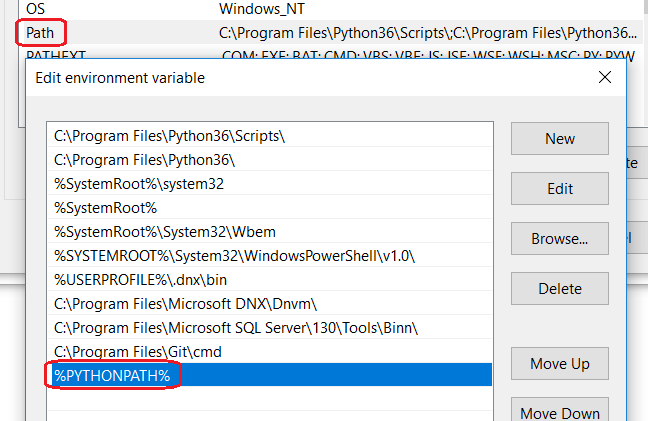Open the Browse... folder picker
The image size is (648, 421).
(x=560, y=239)
